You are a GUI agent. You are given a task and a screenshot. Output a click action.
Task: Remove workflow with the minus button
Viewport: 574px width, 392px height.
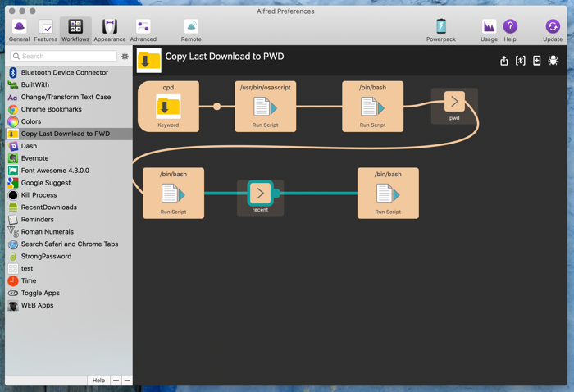click(x=127, y=381)
